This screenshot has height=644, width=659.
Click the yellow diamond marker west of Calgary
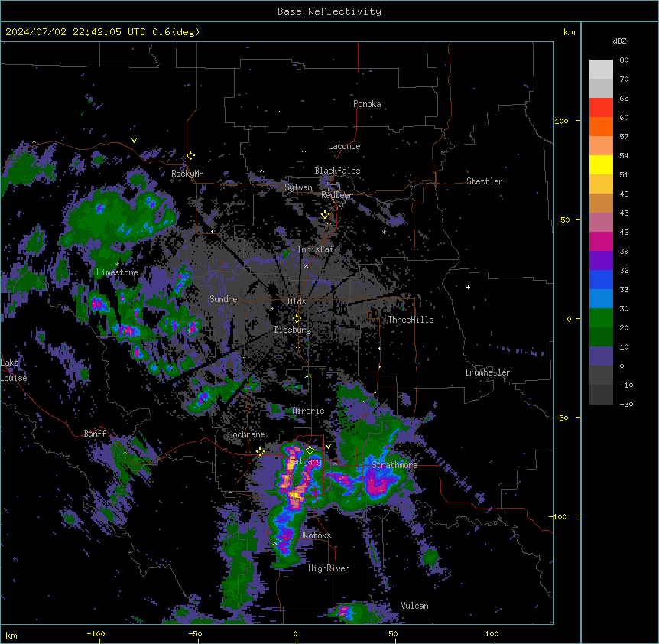point(260,451)
